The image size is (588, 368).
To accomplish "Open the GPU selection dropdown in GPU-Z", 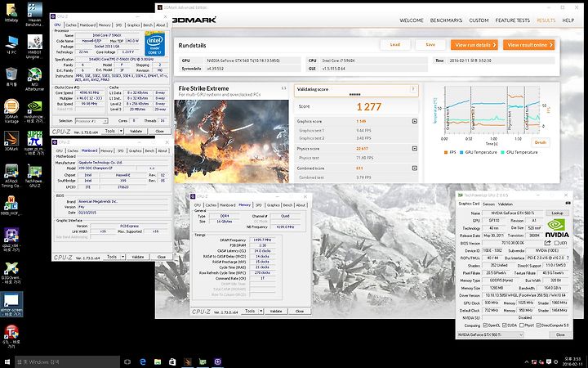I will [491, 334].
